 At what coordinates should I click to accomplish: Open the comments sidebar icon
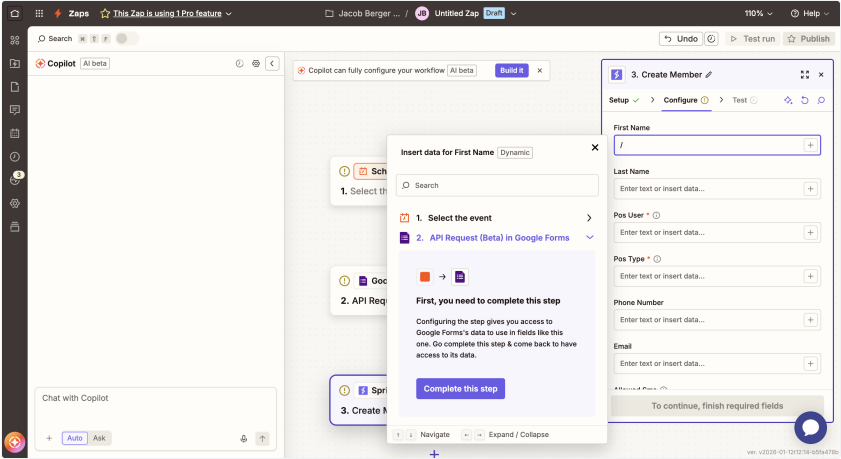pyautogui.click(x=14, y=110)
